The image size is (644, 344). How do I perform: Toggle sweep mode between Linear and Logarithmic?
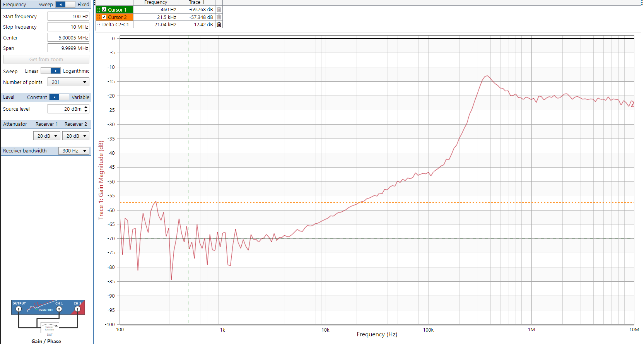click(51, 71)
